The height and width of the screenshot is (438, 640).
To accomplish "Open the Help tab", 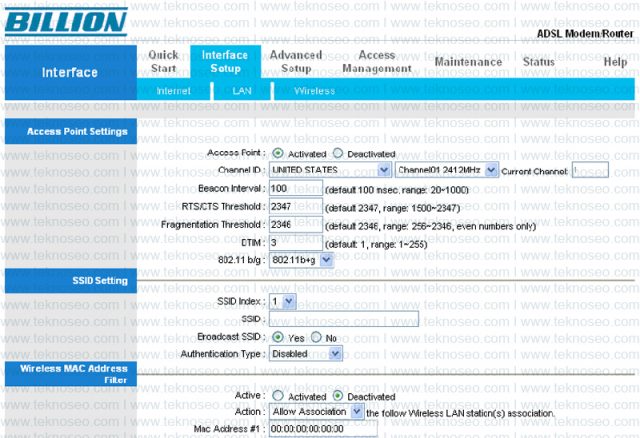I will (615, 62).
